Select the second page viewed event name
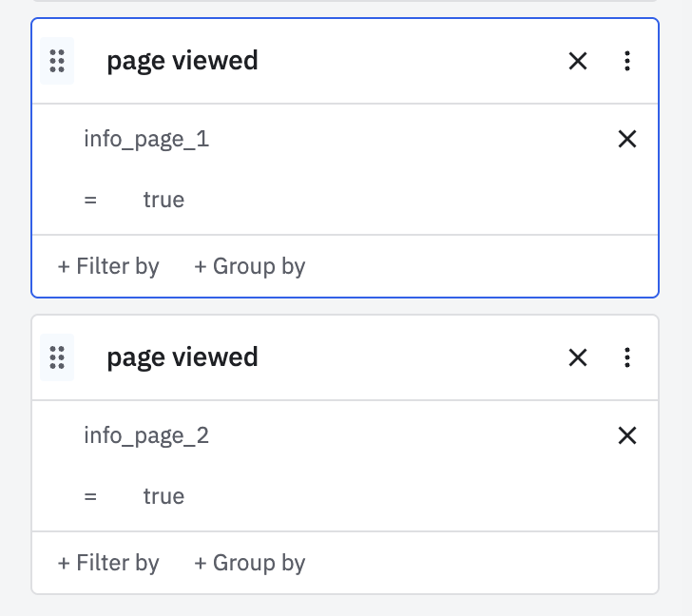Image resolution: width=692 pixels, height=616 pixels. click(x=183, y=357)
